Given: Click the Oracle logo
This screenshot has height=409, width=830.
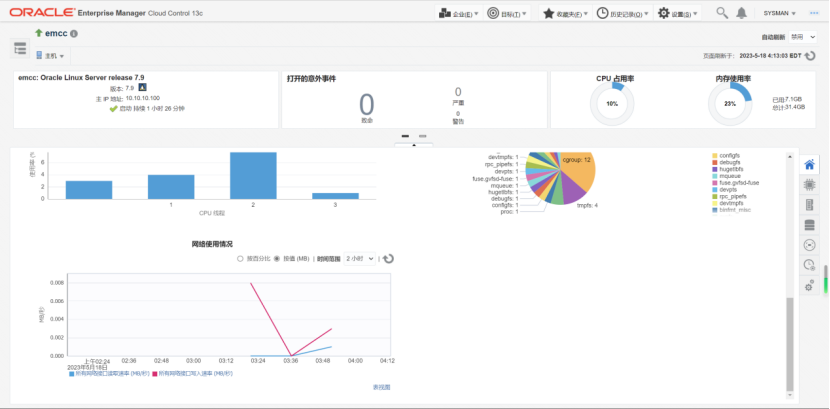Looking at the screenshot, I should (x=42, y=13).
